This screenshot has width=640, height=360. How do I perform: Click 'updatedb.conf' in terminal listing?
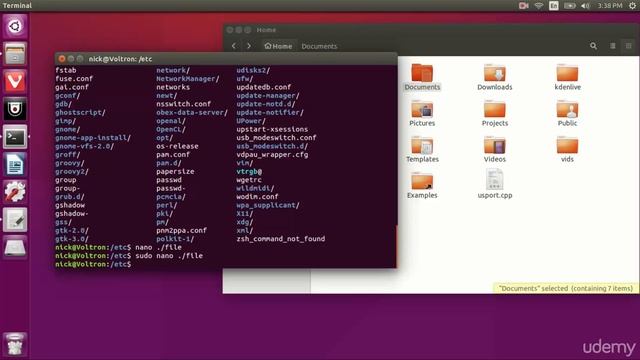[264, 87]
